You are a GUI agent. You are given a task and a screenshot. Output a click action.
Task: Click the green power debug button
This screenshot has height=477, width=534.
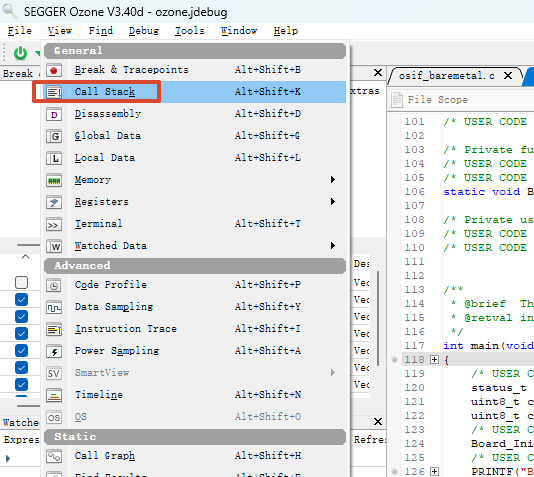[x=20, y=53]
